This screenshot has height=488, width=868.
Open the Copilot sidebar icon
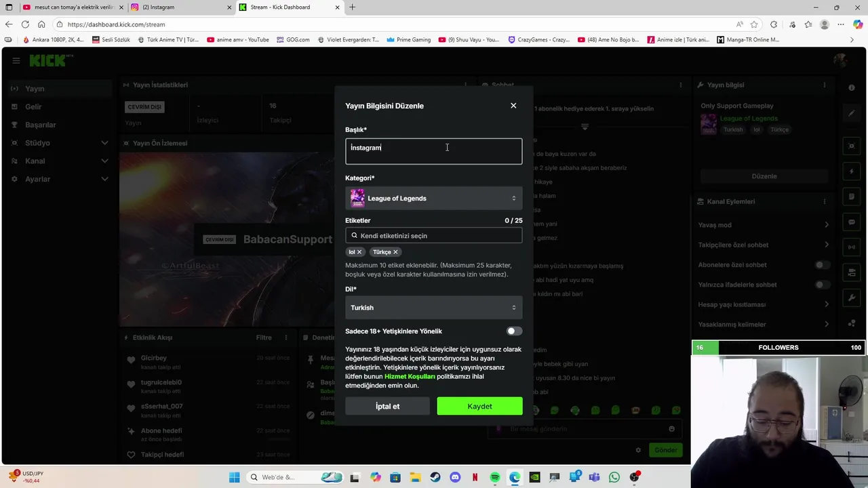click(858, 24)
